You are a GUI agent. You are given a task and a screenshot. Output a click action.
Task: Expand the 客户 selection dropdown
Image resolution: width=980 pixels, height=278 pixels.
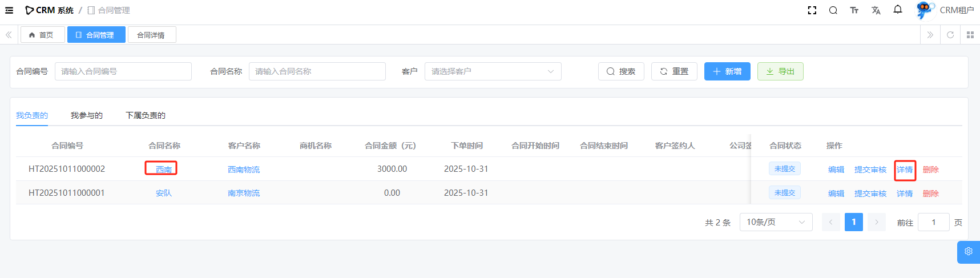coord(493,71)
